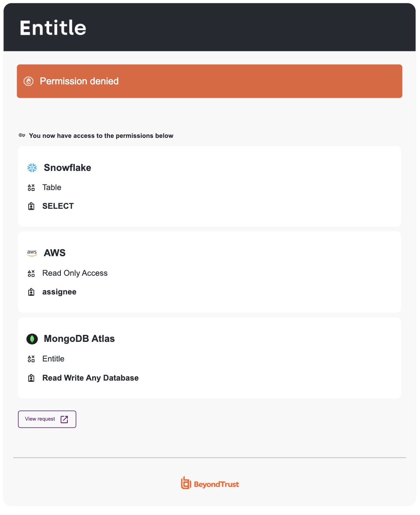This screenshot has height=515, width=420.
Task: Click the Permission denied banner text
Action: pyautogui.click(x=79, y=81)
